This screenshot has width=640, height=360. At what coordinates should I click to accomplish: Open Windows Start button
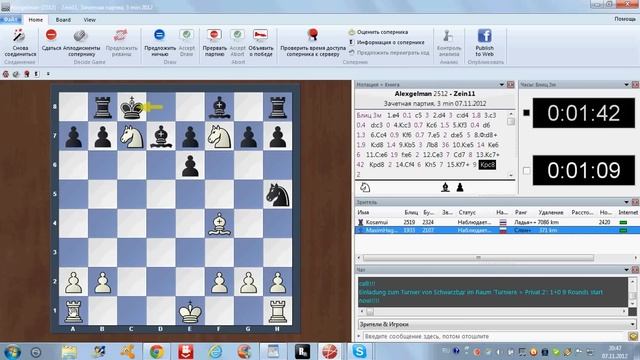click(12, 351)
